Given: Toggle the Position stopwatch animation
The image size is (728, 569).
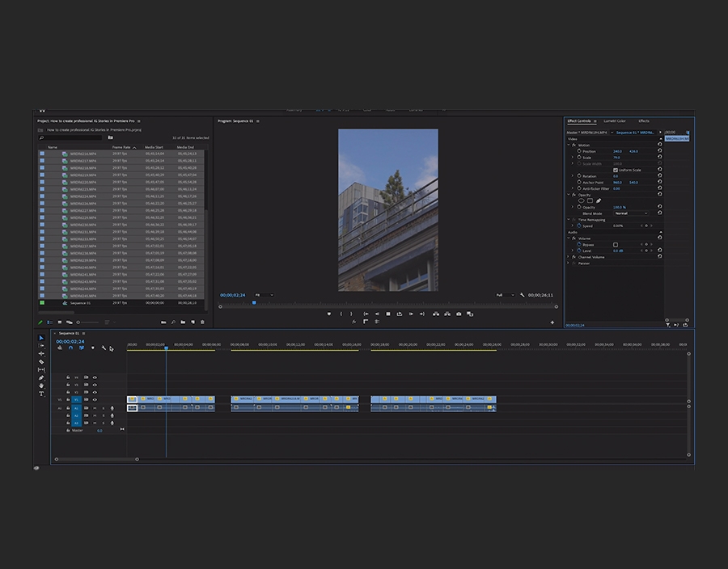Looking at the screenshot, I should [579, 150].
